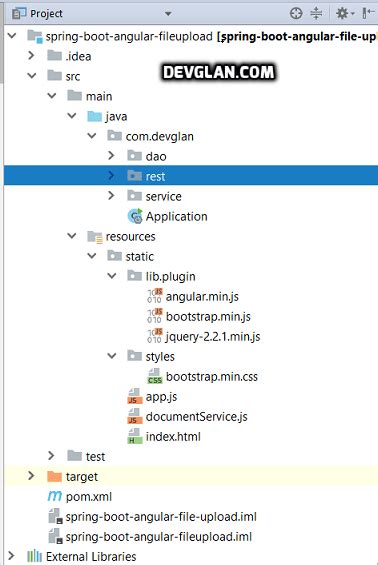Expand the selected rest package
Screen dimensions: 378x565
(x=111, y=175)
